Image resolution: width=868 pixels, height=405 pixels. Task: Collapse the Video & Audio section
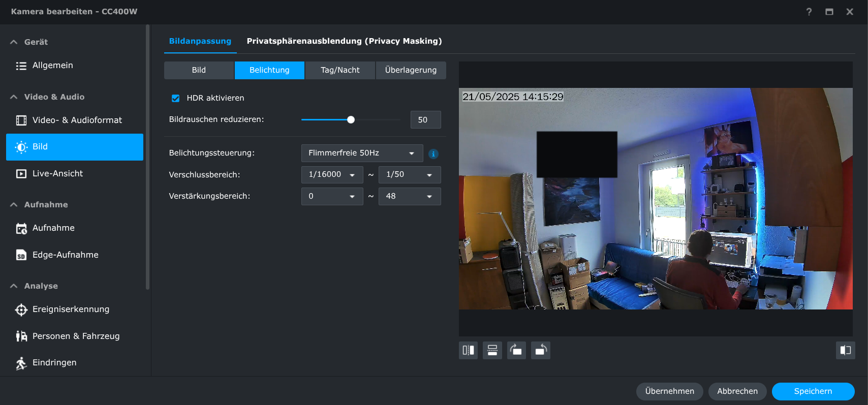tap(14, 97)
